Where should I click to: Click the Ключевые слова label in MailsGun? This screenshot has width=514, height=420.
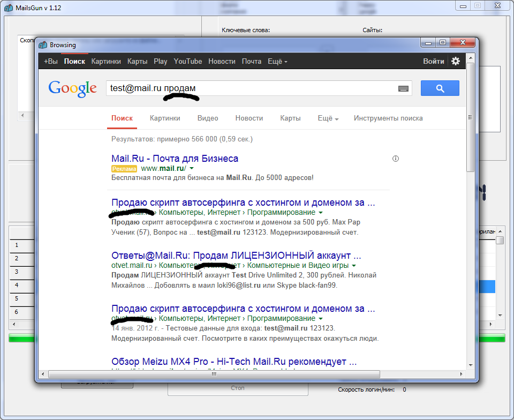coord(246,30)
